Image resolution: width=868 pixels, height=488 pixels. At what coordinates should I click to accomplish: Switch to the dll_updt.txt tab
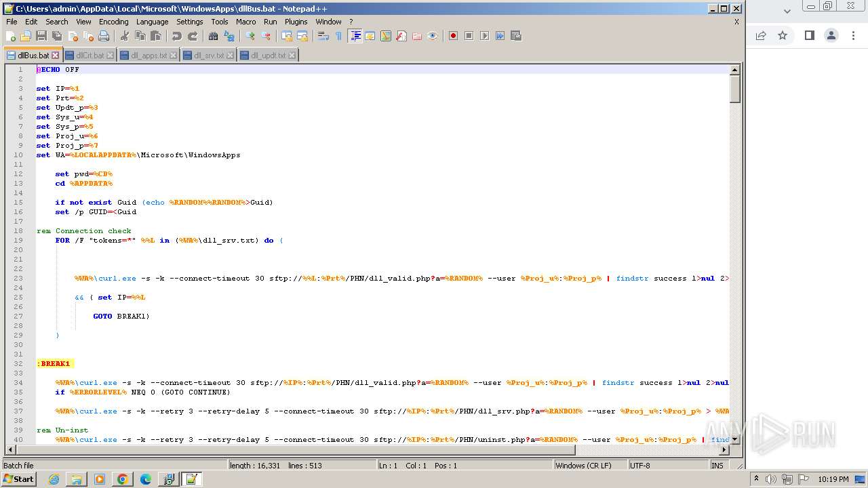(268, 56)
